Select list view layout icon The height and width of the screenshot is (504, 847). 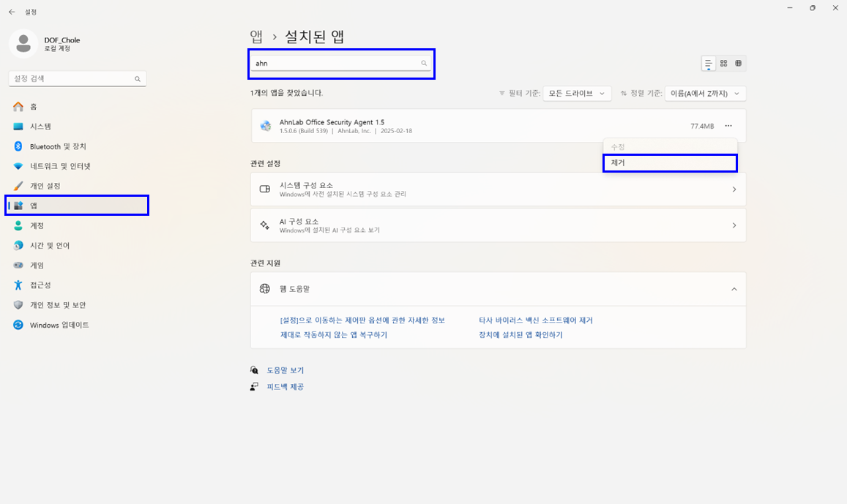[x=708, y=64]
